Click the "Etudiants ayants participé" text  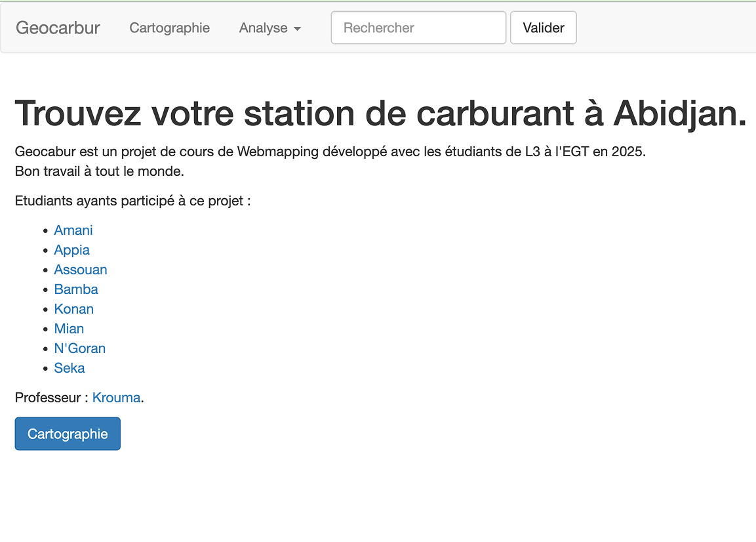(132, 201)
